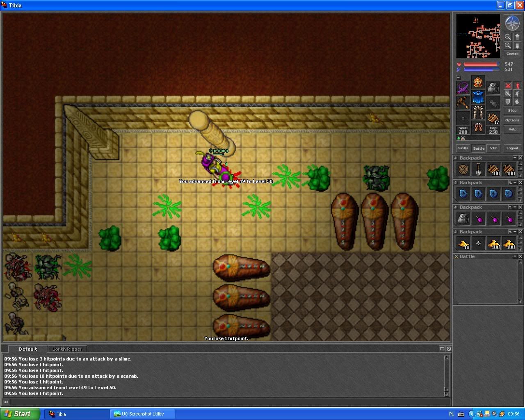Screen dimensions: 525x420
Task: Click the compass rose on the minimap panel
Action: coord(512,23)
